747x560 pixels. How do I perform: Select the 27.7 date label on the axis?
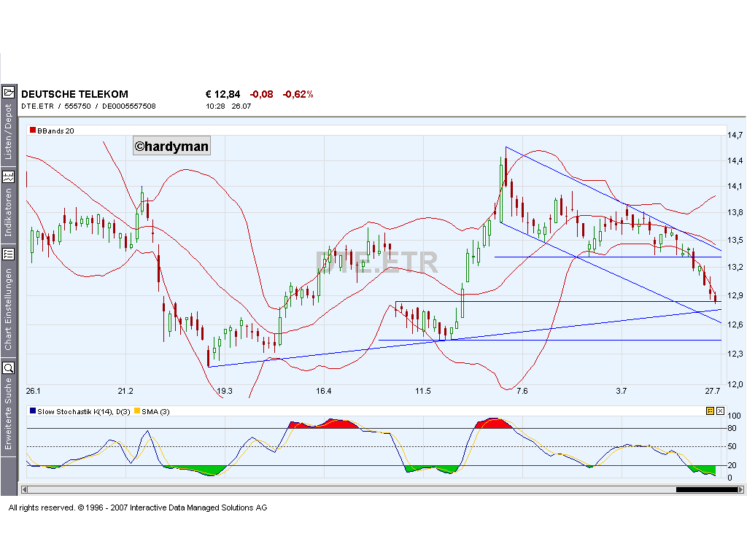click(x=711, y=391)
